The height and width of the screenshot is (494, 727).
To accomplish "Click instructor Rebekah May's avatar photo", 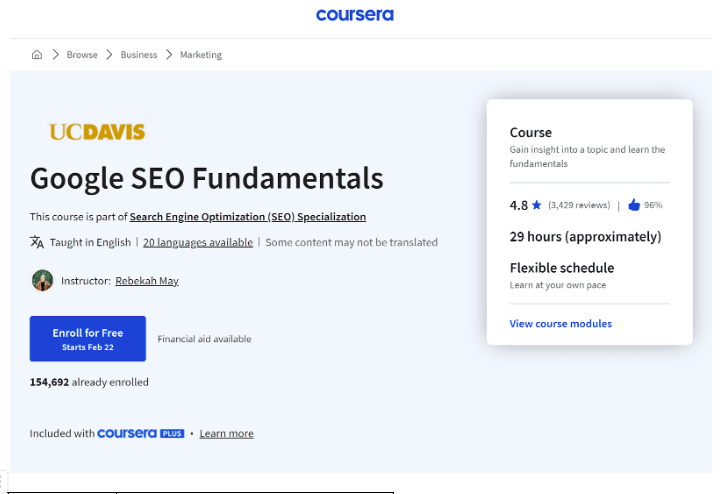I will pos(42,281).
